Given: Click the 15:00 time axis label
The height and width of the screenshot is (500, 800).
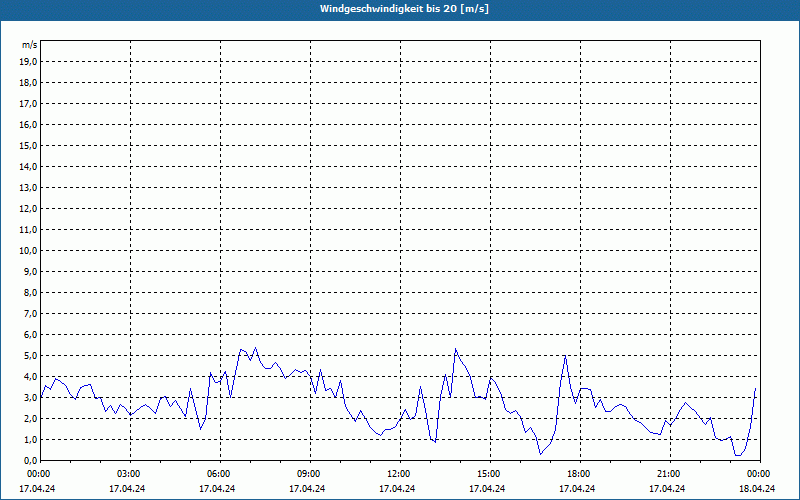Looking at the screenshot, I should (x=489, y=474).
